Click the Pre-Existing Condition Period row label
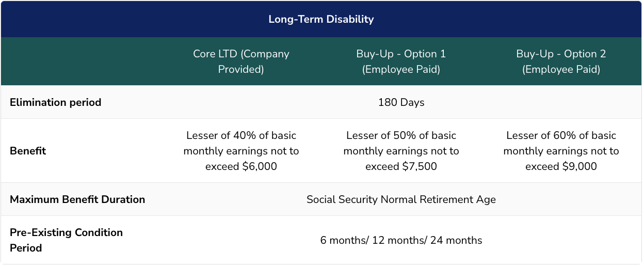 [66, 240]
